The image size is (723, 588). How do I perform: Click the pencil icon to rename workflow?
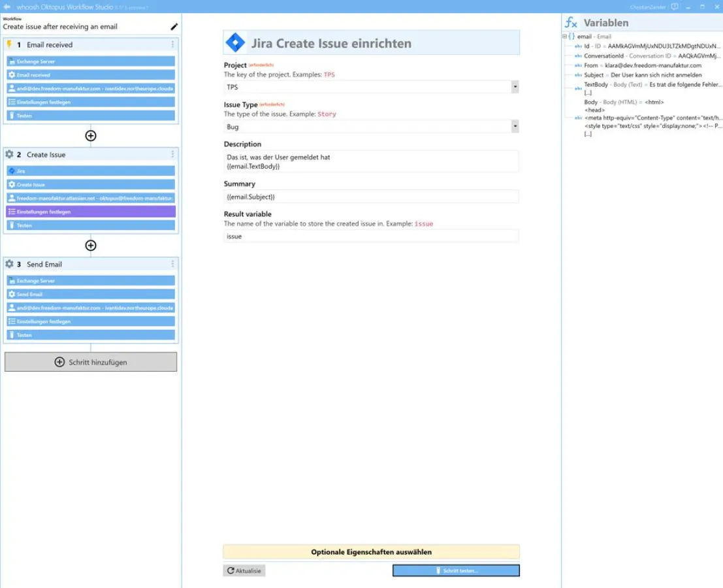tap(174, 27)
